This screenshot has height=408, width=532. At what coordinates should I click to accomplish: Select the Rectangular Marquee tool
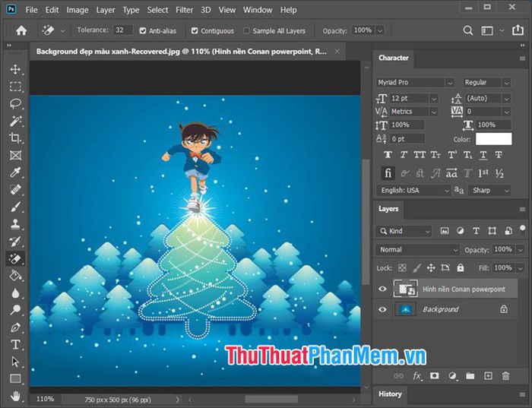click(x=15, y=87)
